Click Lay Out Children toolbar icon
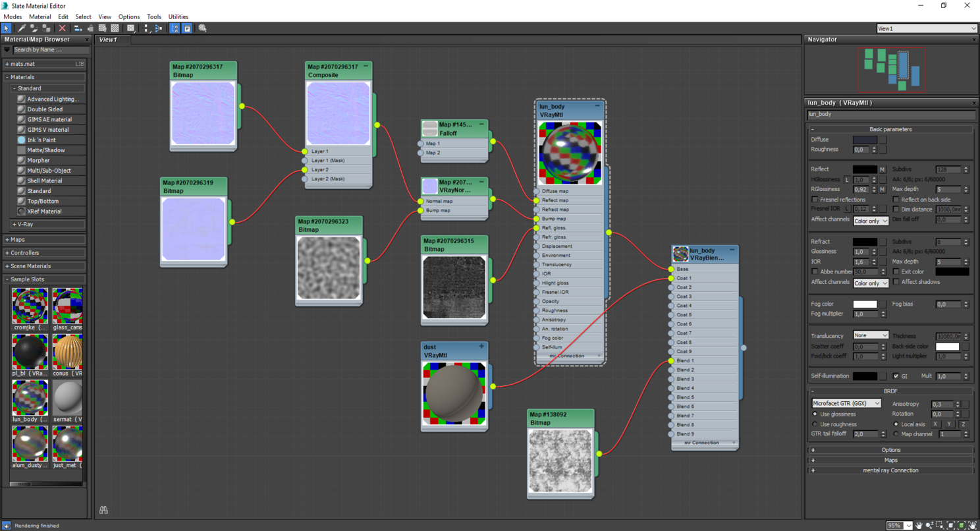The height and width of the screenshot is (531, 980). 159,28
